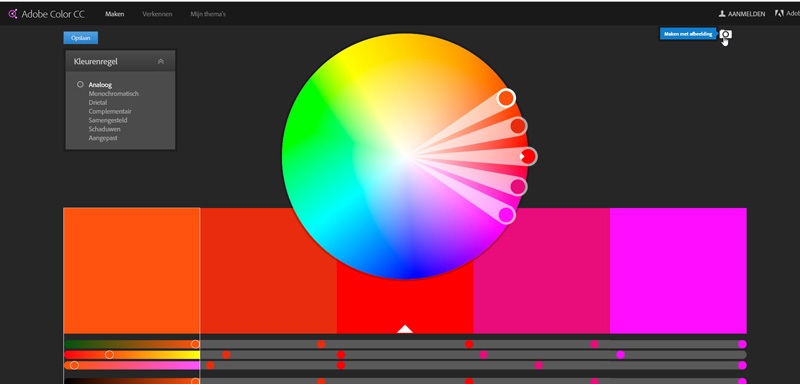Select the dark pink handle on color wheel
Viewport: 800px width, 384px height.
coord(518,187)
